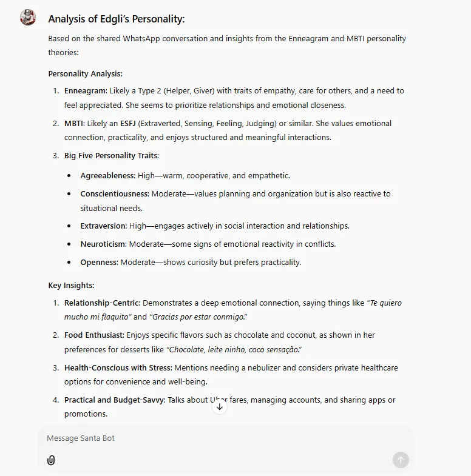This screenshot has height=476, width=471.
Task: Attach a file using the paperclip icon
Action: [51, 460]
